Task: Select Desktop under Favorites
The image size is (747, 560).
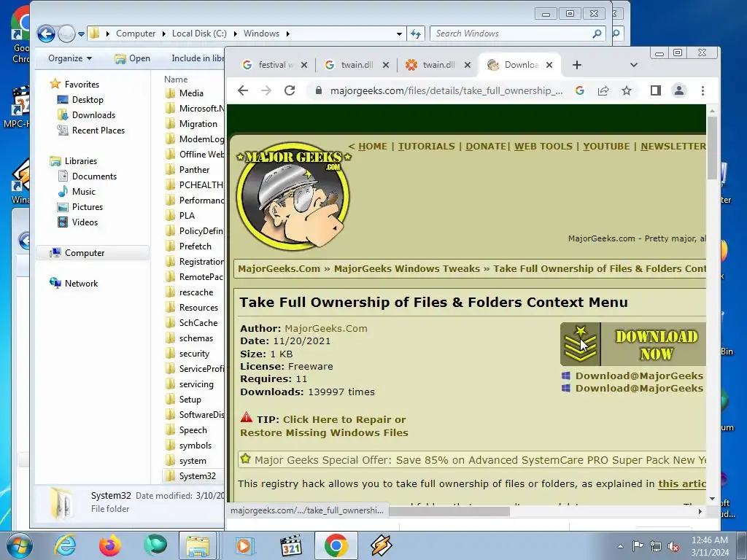Action: coord(88,99)
